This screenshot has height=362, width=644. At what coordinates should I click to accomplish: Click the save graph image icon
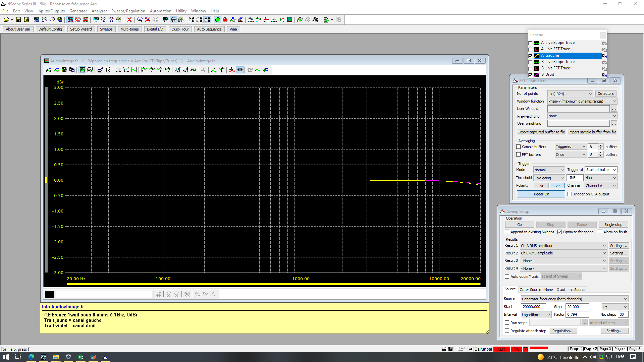pyautogui.click(x=64, y=70)
